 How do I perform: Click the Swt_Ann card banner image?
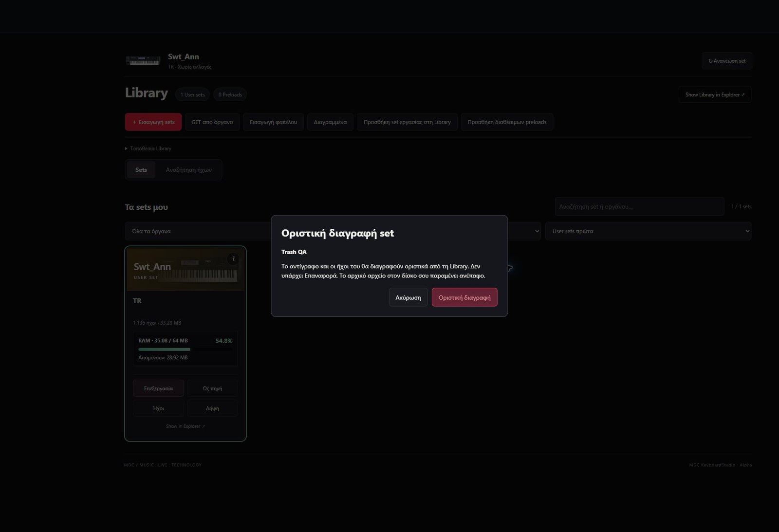coord(185,269)
